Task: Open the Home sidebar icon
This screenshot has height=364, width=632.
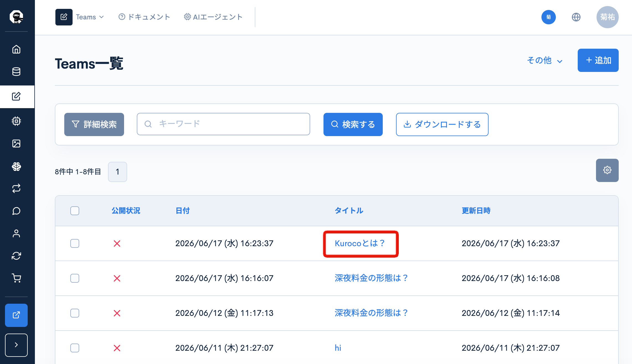Action: (x=16, y=49)
